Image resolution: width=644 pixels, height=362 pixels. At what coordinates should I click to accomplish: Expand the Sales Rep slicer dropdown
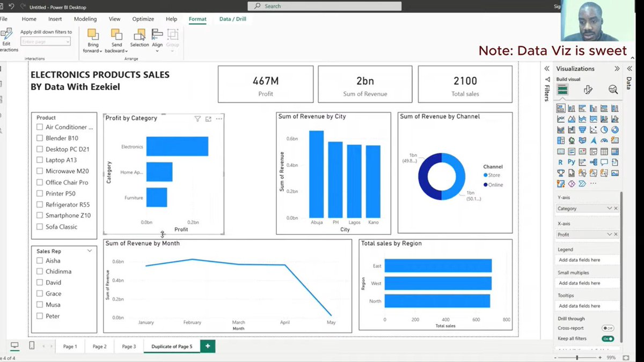[x=91, y=250]
